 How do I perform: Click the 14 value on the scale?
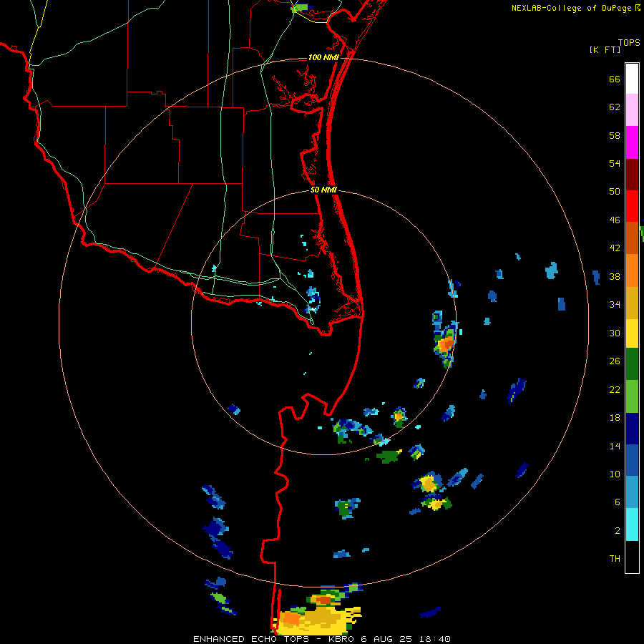tap(615, 446)
